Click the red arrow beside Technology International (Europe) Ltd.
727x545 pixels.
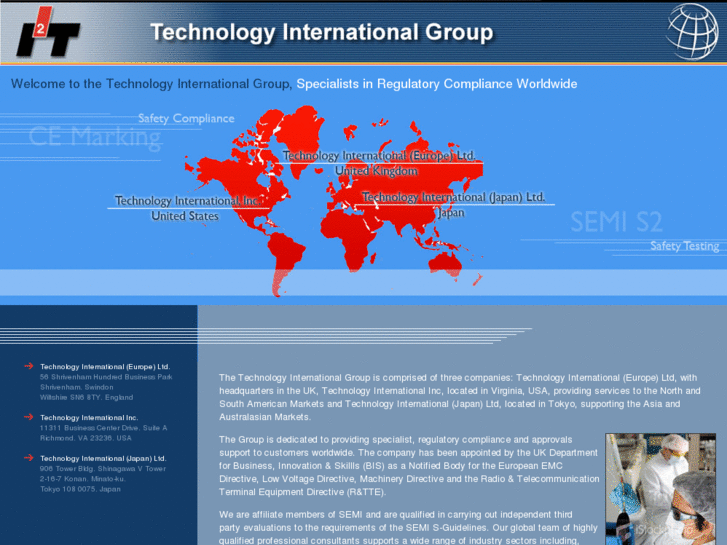[29, 366]
